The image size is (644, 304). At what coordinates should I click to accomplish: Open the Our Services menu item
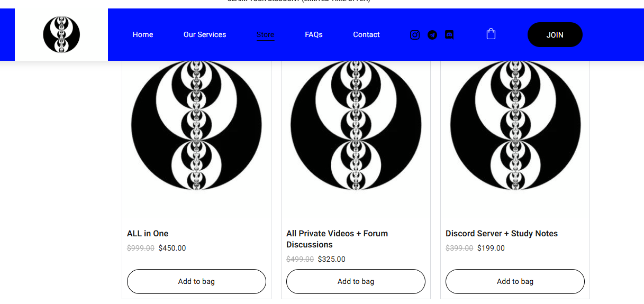pyautogui.click(x=205, y=35)
